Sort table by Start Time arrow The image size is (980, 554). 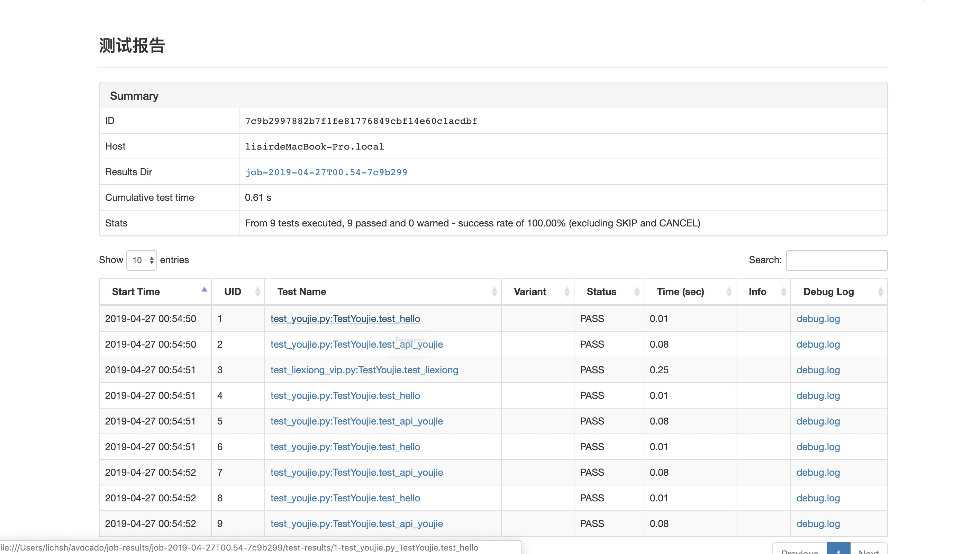pyautogui.click(x=204, y=290)
